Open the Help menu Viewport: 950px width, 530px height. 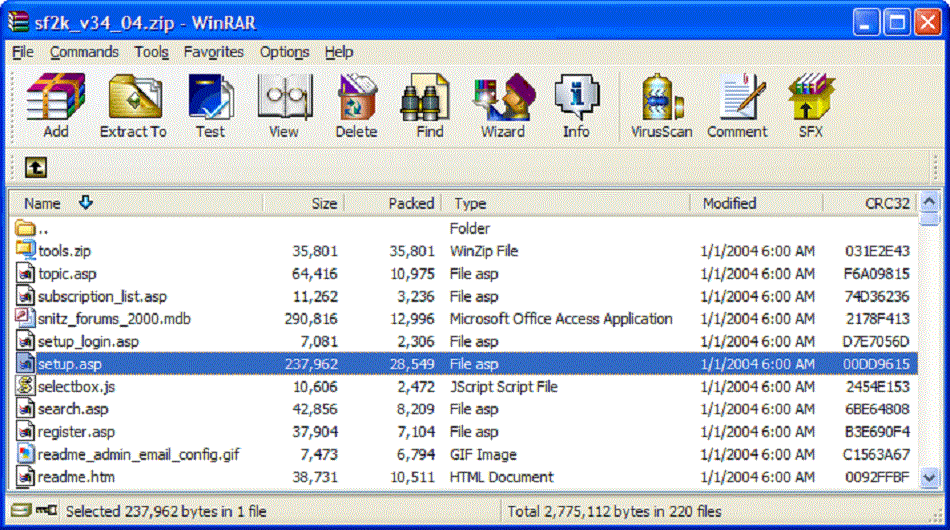tap(339, 52)
